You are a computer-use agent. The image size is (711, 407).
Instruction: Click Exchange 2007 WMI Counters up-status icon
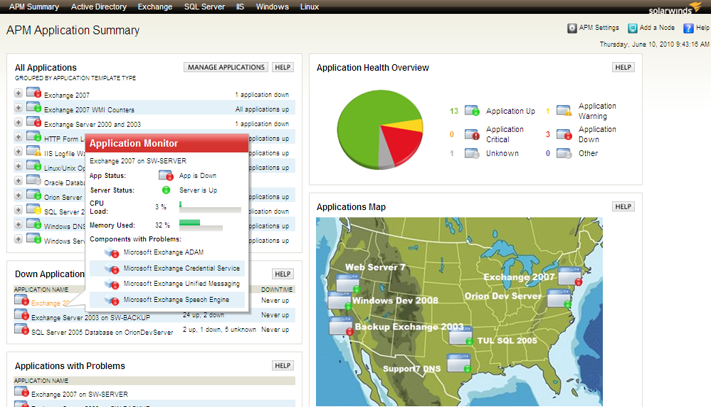point(34,107)
